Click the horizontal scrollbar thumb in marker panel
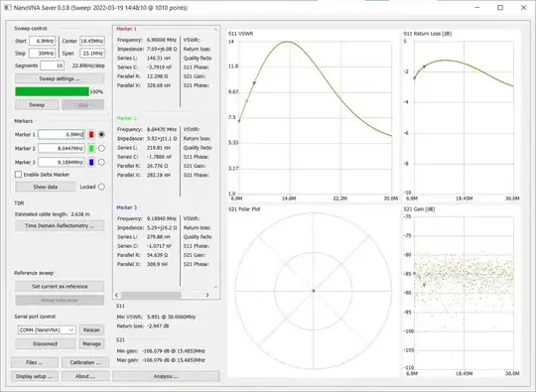Image resolution: width=536 pixels, height=392 pixels. [x=151, y=295]
